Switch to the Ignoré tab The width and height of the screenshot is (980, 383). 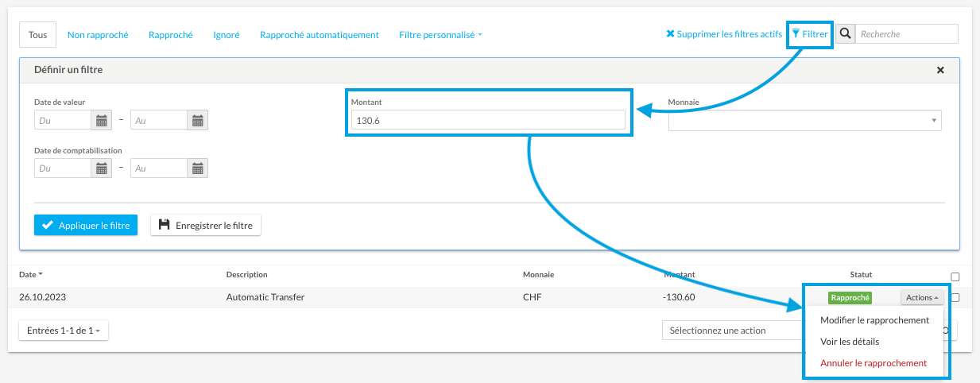227,35
